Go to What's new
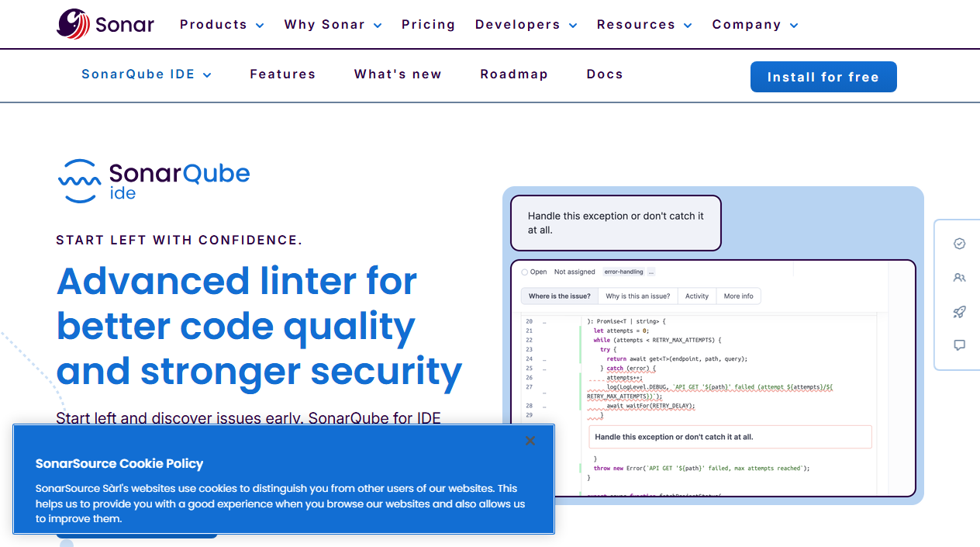 [x=398, y=74]
